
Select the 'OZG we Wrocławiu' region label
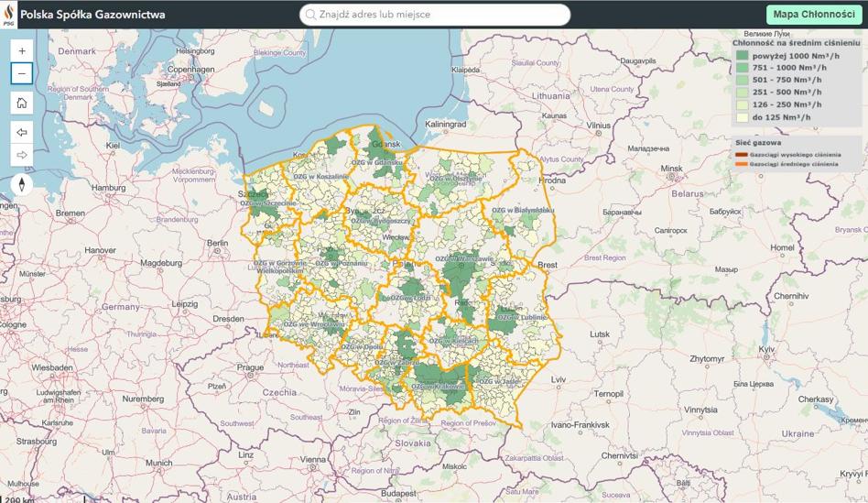coord(315,324)
